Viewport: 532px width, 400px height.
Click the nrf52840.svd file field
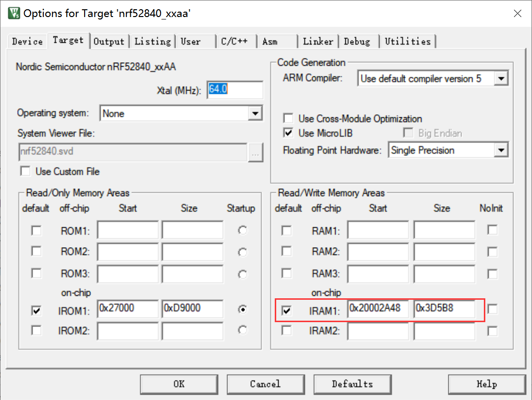[x=133, y=152]
